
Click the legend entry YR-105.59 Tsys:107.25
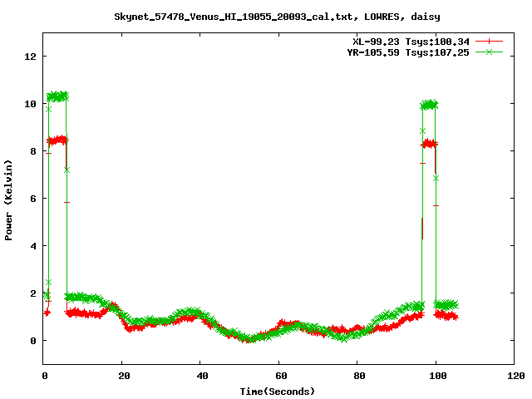[408, 52]
